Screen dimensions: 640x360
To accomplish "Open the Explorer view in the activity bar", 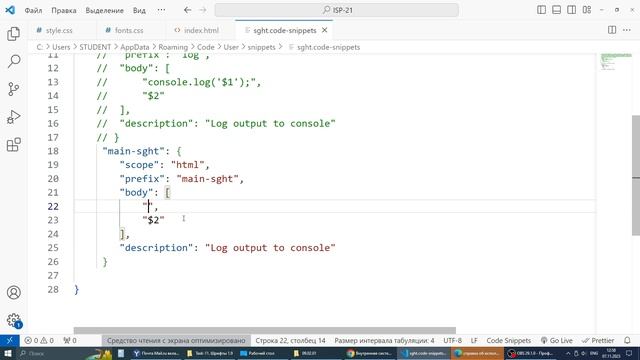I will 13,33.
